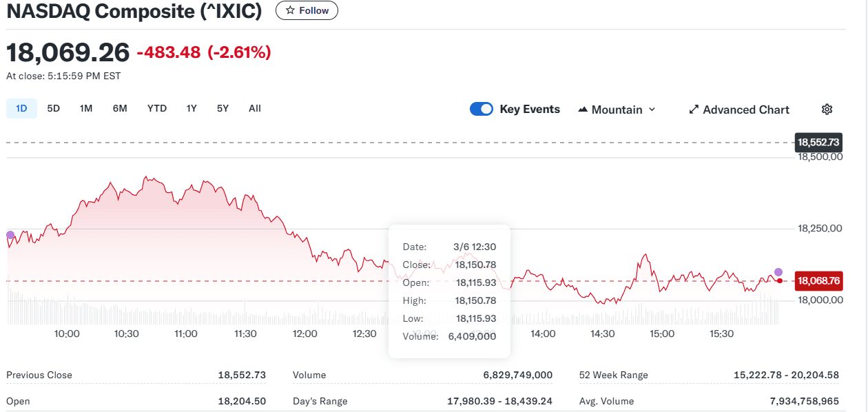Click the Avg. Volume value 7,934,758,965
Image resolution: width=868 pixels, height=412 pixels.
(805, 401)
